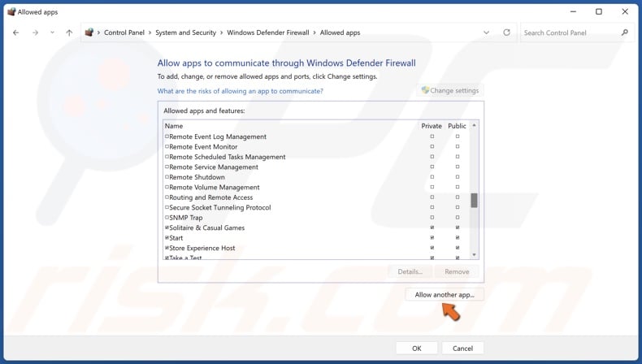Check the Remote Shutdown checkbox
642x364 pixels.
pyautogui.click(x=167, y=177)
